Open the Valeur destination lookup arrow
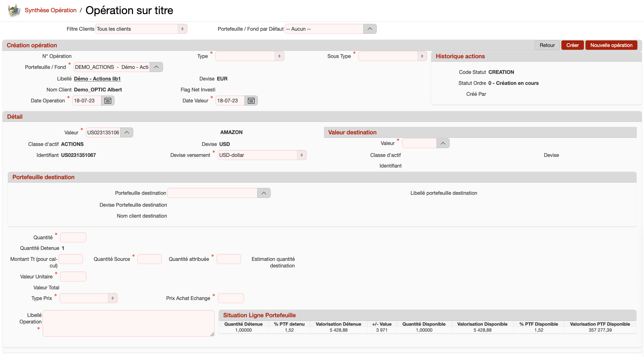644x357 pixels. [x=443, y=143]
